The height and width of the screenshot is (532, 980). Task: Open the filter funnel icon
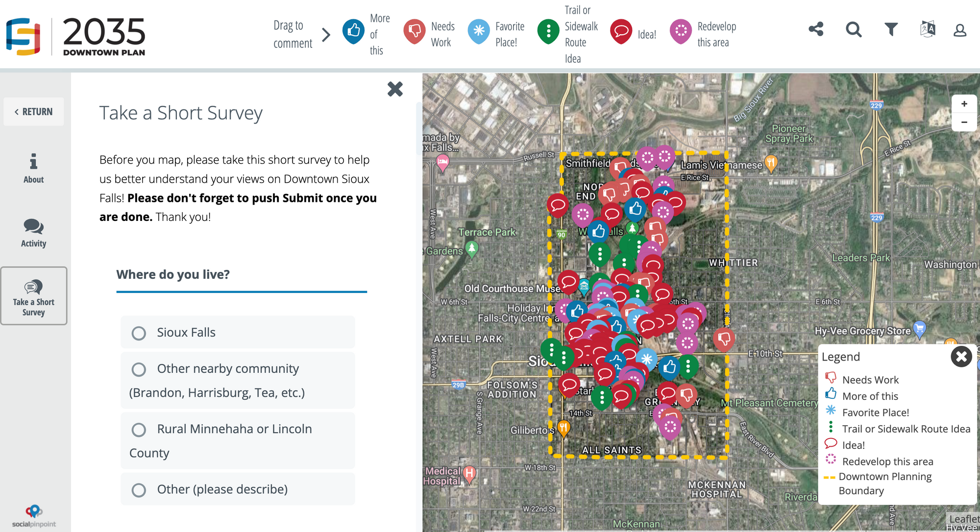(x=891, y=29)
